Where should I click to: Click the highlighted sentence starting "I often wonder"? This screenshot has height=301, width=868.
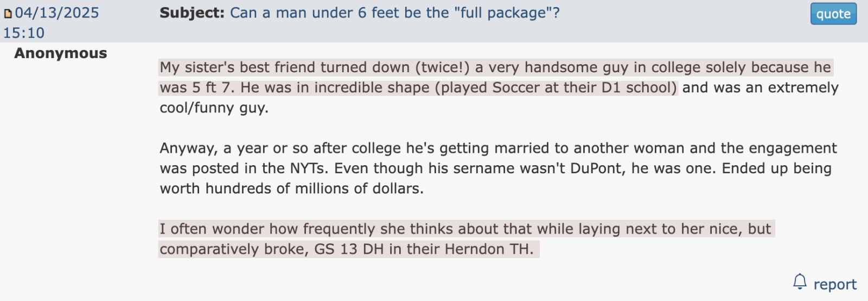[467, 239]
